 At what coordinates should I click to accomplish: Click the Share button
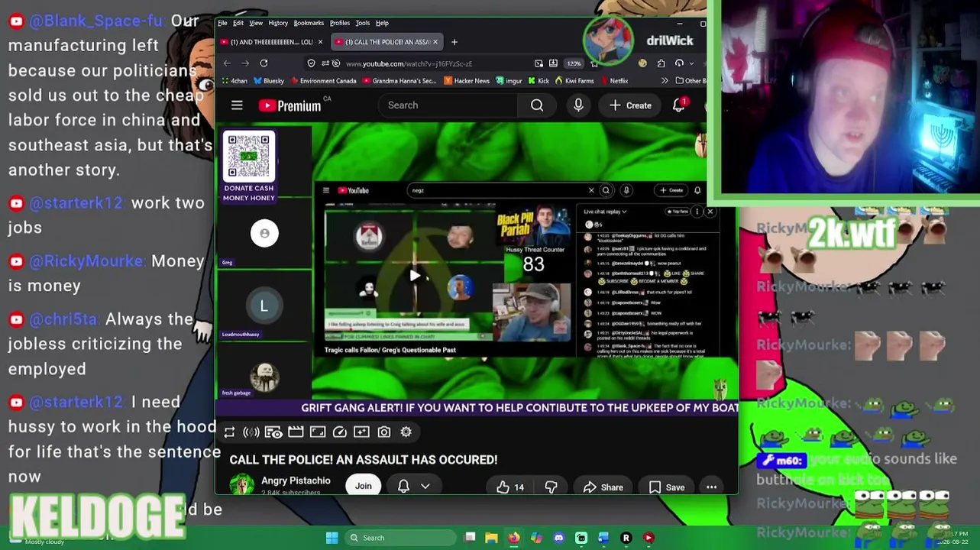click(x=603, y=487)
